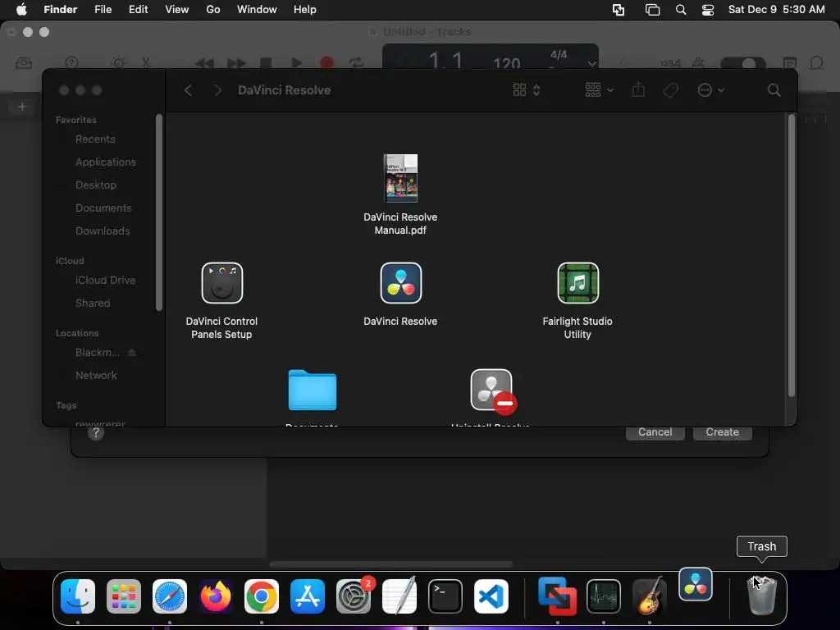Image resolution: width=840 pixels, height=630 pixels.
Task: Select the blue Documents folder
Action: click(313, 390)
